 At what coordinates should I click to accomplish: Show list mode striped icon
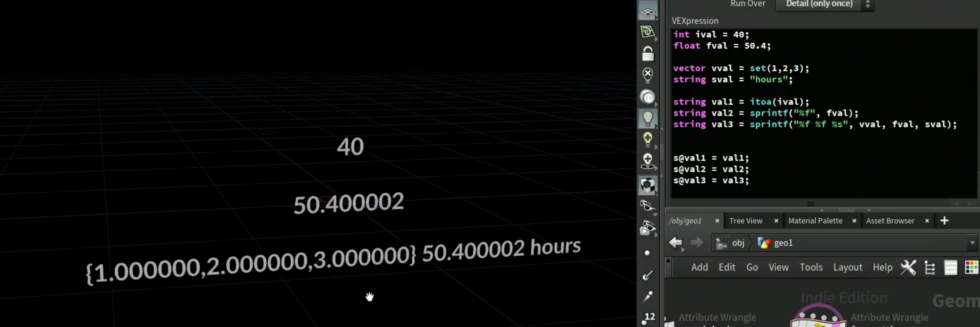[x=950, y=267]
